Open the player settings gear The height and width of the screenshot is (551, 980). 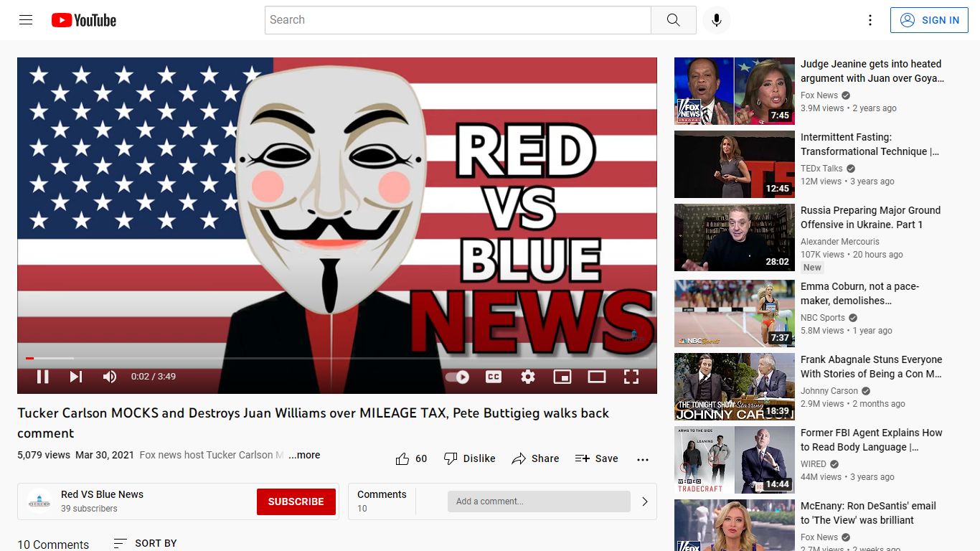(528, 377)
